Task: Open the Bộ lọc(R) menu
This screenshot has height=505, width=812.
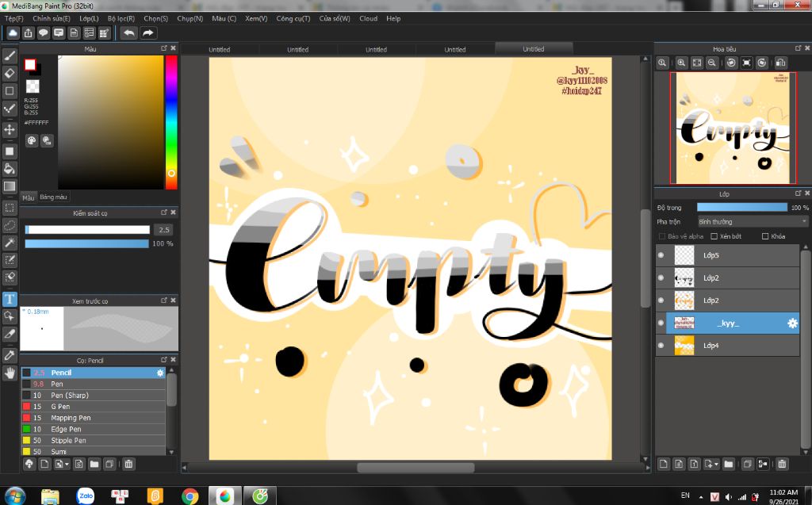Action: coord(121,19)
